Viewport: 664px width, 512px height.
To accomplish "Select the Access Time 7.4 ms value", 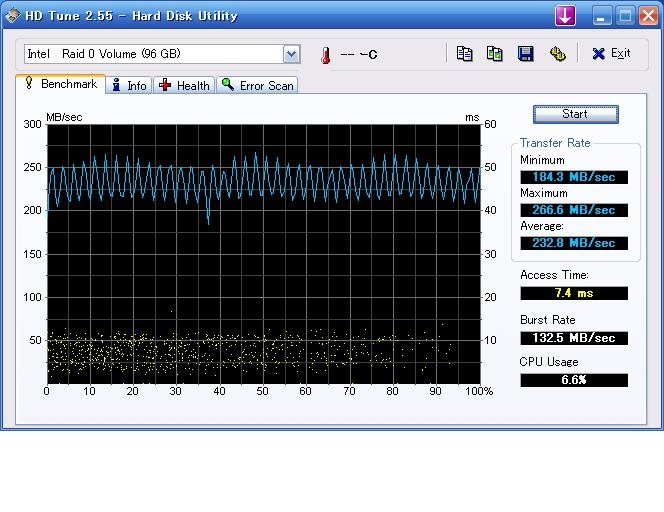I will click(x=574, y=293).
